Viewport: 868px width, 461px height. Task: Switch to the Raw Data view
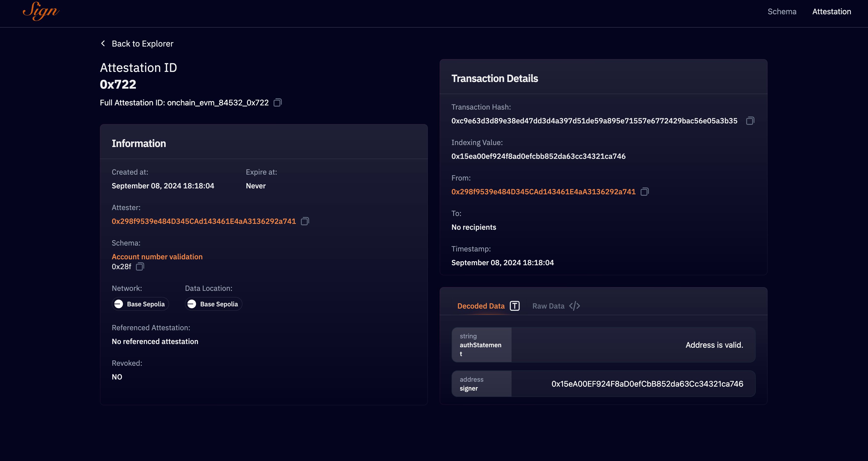(x=548, y=305)
